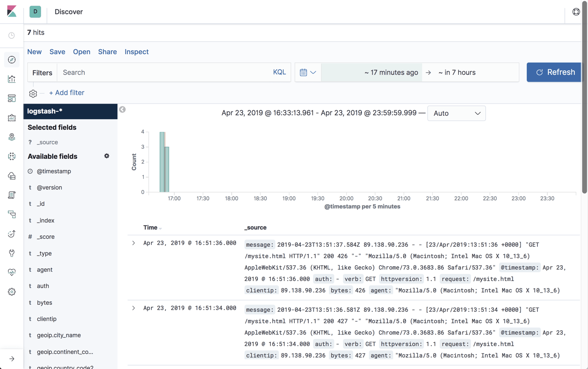
Task: Click the shorter histogram bar
Action: pyautogui.click(x=167, y=169)
